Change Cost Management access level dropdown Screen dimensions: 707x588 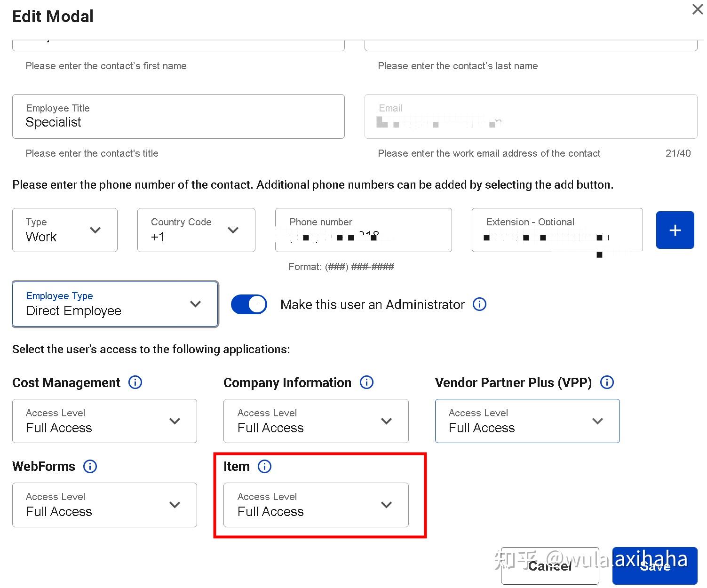tap(104, 421)
